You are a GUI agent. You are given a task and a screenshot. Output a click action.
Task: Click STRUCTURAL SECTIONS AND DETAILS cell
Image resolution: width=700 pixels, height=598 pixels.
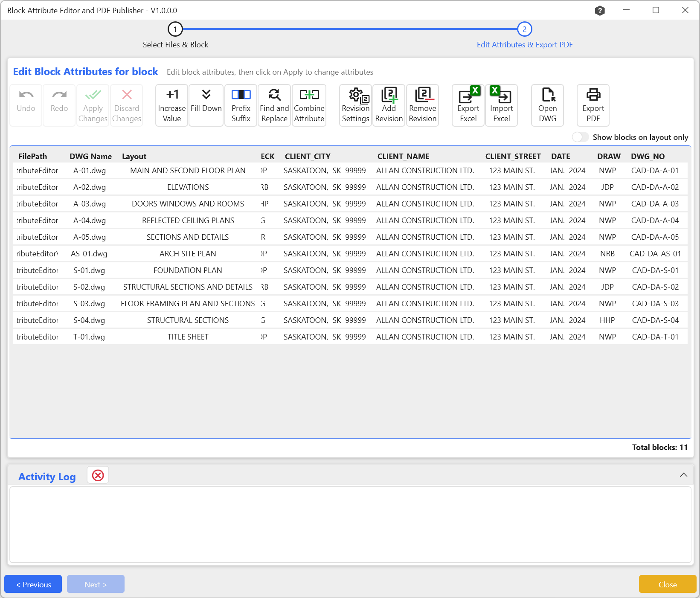click(188, 287)
